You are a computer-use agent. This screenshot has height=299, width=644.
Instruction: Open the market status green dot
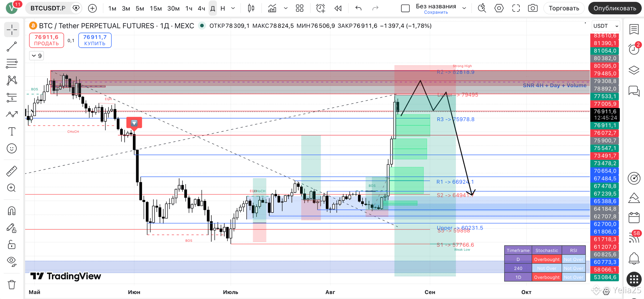(x=202, y=26)
